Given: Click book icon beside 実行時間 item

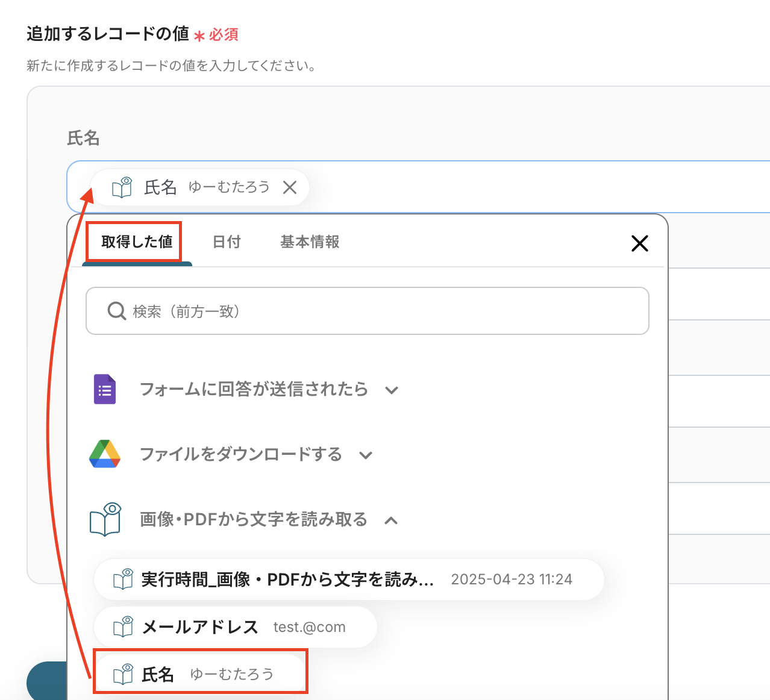Looking at the screenshot, I should pyautogui.click(x=124, y=580).
